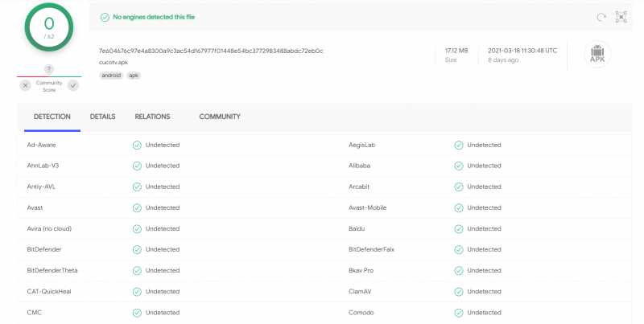Click the '8 days ago' label
Viewport: 644px width, 324px height.
click(x=503, y=59)
